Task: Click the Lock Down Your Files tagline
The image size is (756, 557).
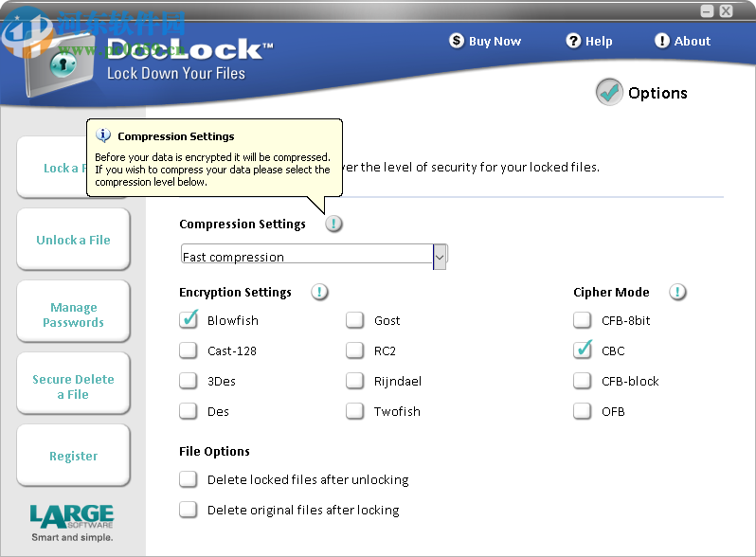Action: 176,73
